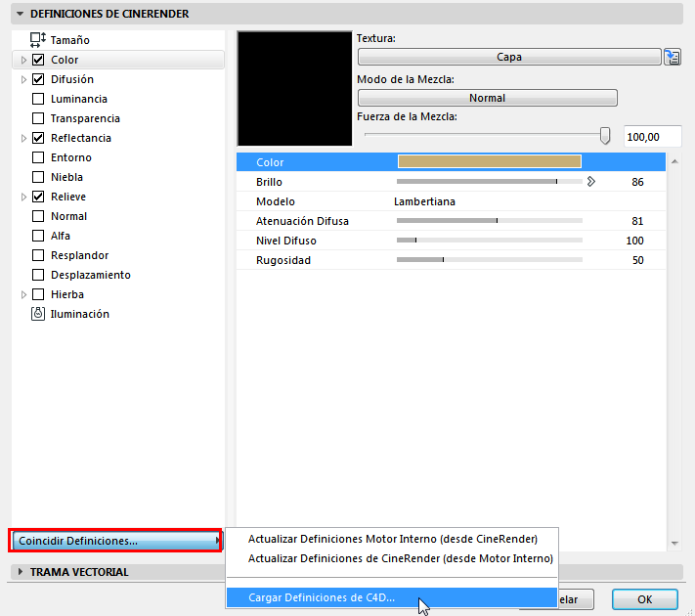695x616 pixels.
Task: Click the Brillo value 86
Action: 637,182
